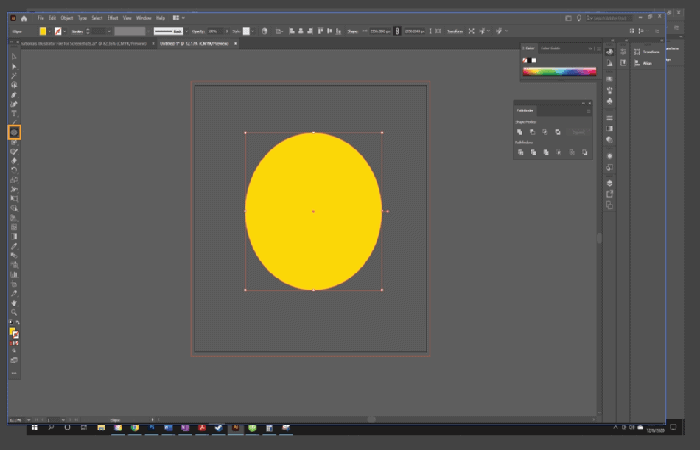Open the Effect menu

click(112, 18)
